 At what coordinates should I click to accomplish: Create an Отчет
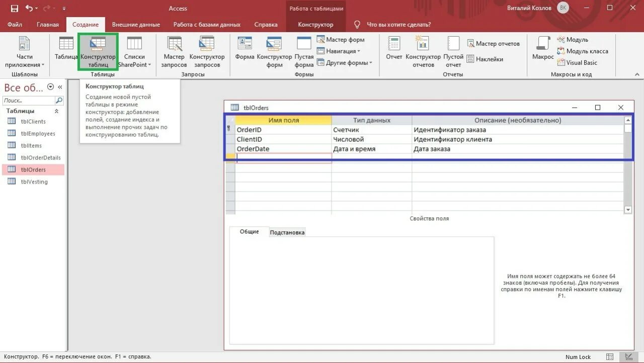click(394, 49)
